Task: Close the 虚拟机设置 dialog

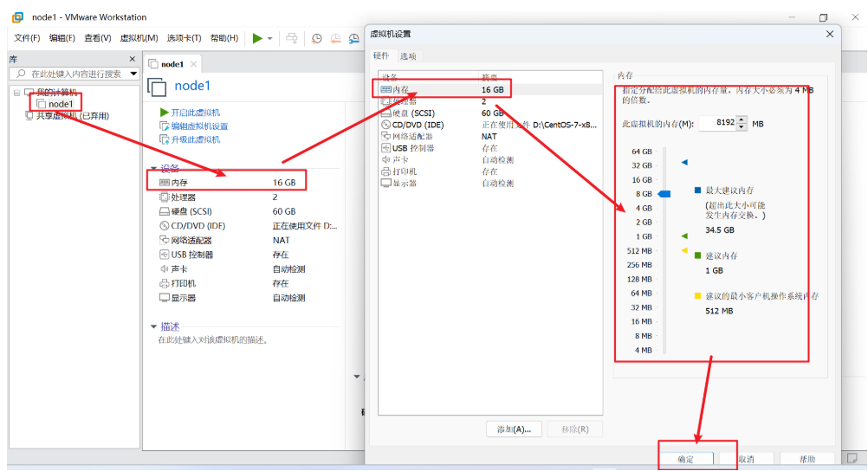Action: tap(829, 35)
